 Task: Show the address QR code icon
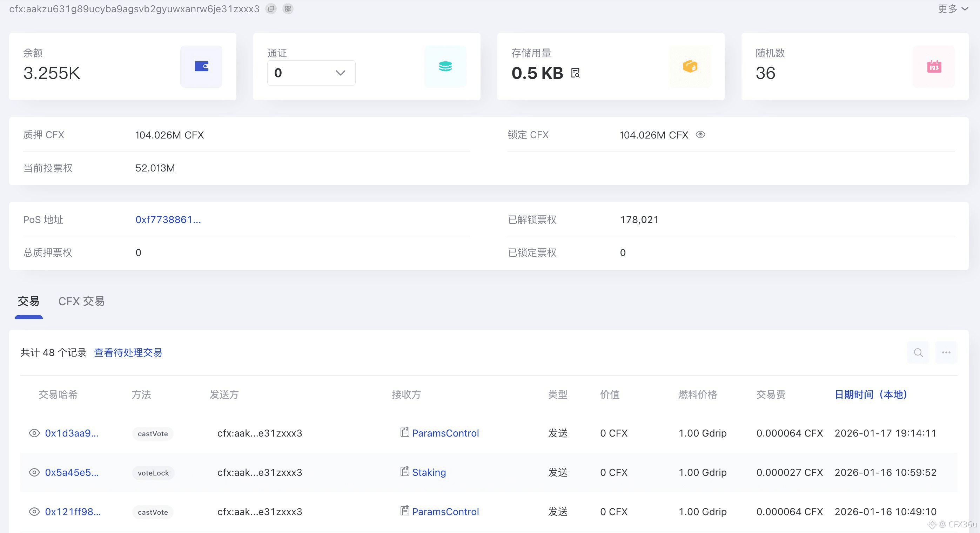point(288,9)
